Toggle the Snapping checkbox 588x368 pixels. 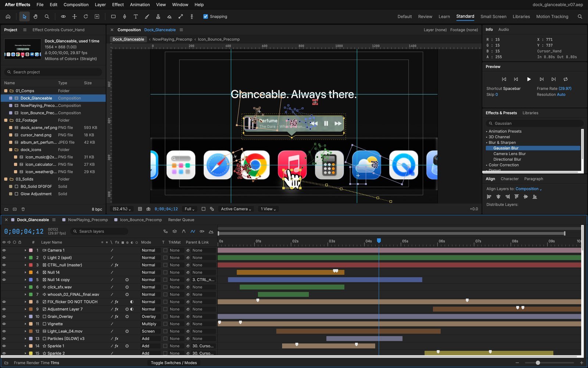pos(205,17)
